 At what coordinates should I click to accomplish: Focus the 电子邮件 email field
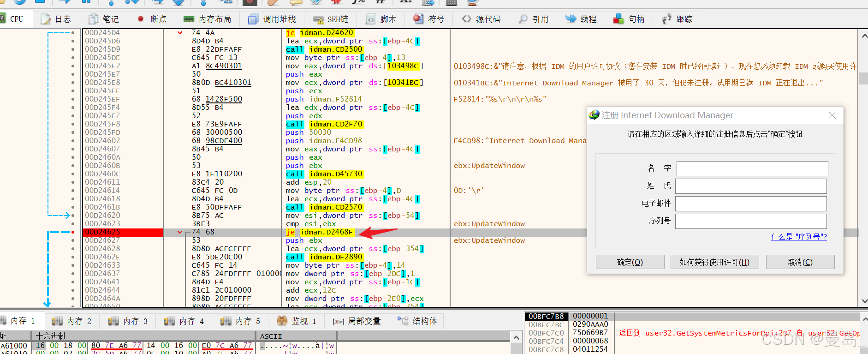751,204
